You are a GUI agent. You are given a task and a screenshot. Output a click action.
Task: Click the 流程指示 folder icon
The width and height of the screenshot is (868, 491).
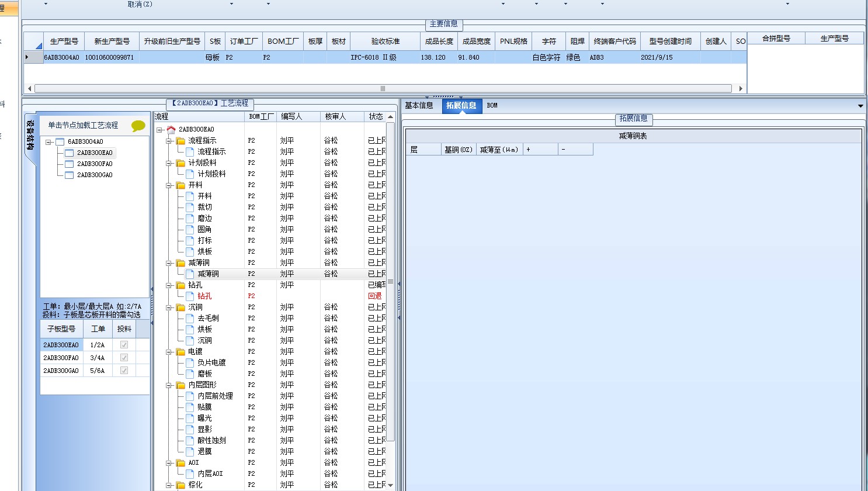[180, 140]
